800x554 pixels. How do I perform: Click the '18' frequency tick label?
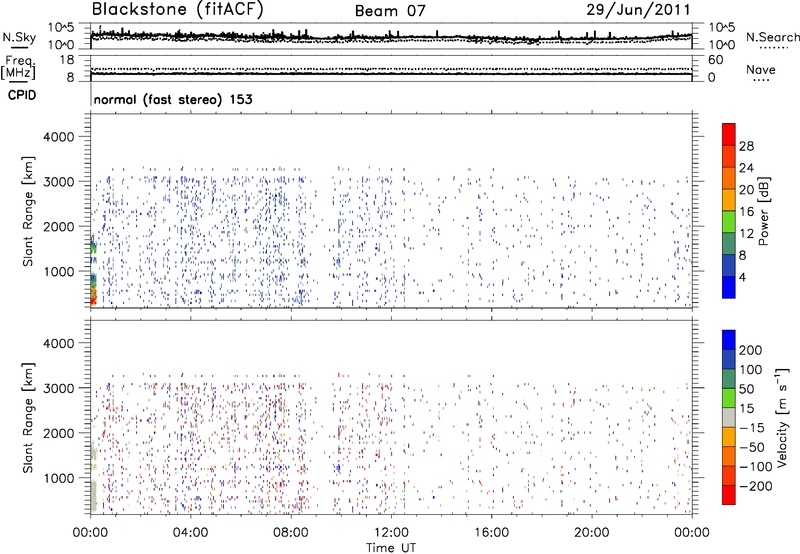tap(67, 60)
